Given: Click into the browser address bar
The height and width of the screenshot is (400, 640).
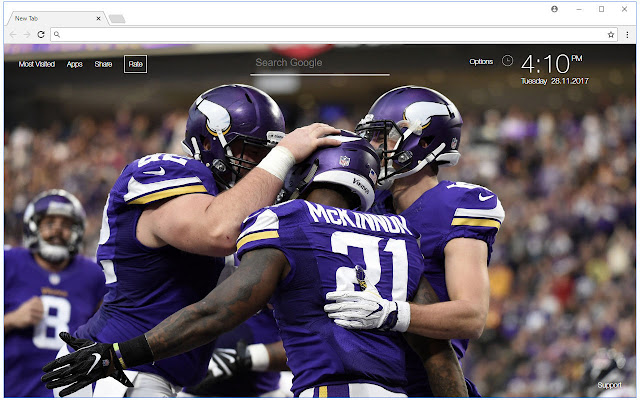Looking at the screenshot, I should pos(333,35).
